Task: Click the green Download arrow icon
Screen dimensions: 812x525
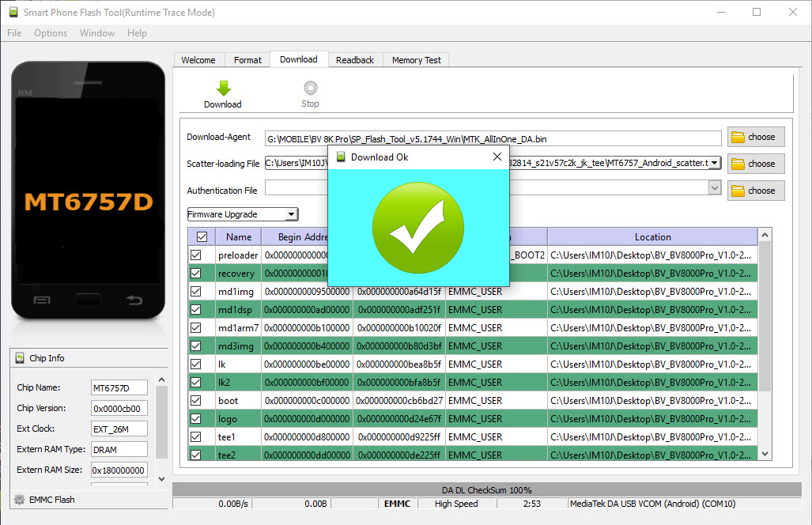Action: 223,89
